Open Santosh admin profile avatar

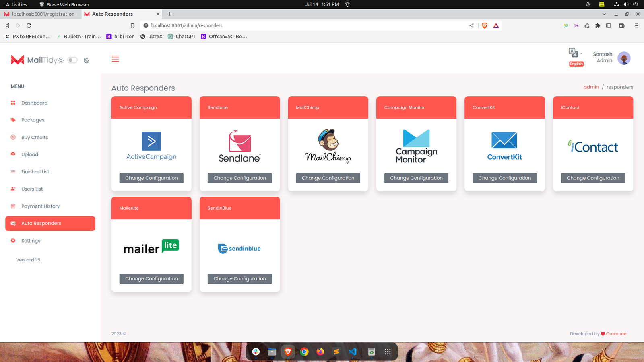pos(624,58)
